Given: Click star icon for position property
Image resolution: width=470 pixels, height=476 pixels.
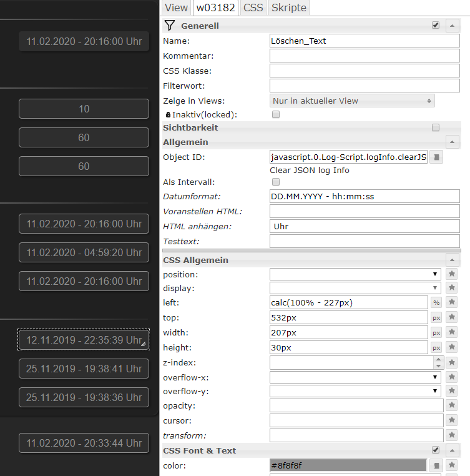Looking at the screenshot, I should [x=451, y=274].
